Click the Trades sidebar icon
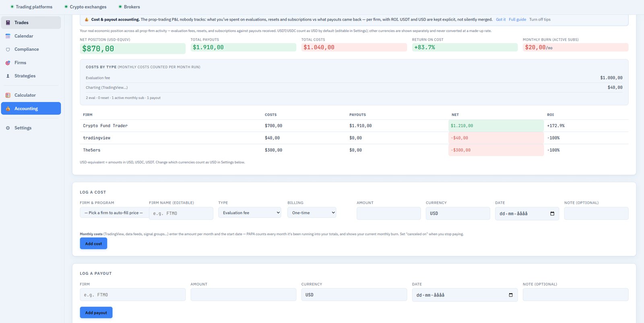The width and height of the screenshot is (644, 323). click(8, 23)
